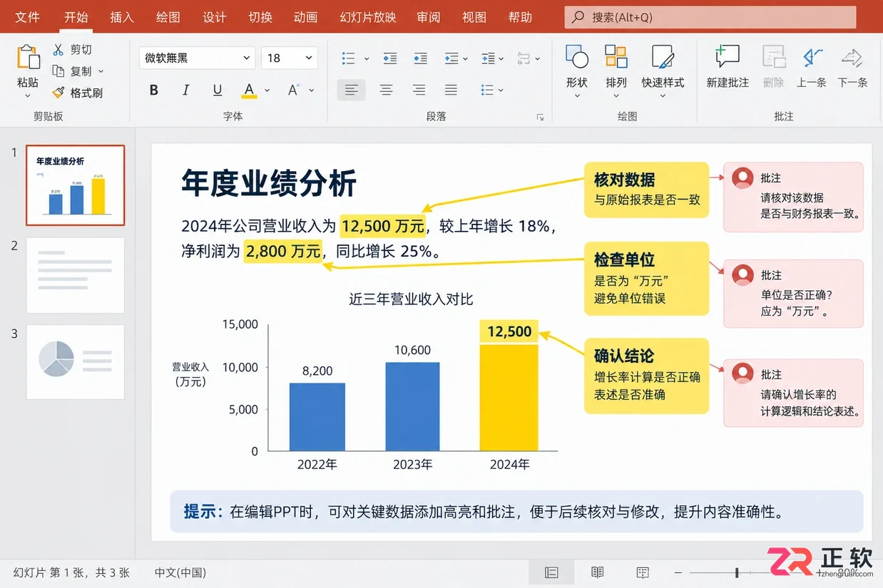883x588 pixels.
Task: Switch to normal view icon in status bar
Action: point(551,572)
